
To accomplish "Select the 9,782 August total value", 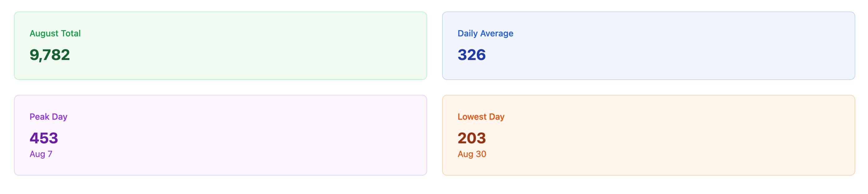I will [50, 55].
